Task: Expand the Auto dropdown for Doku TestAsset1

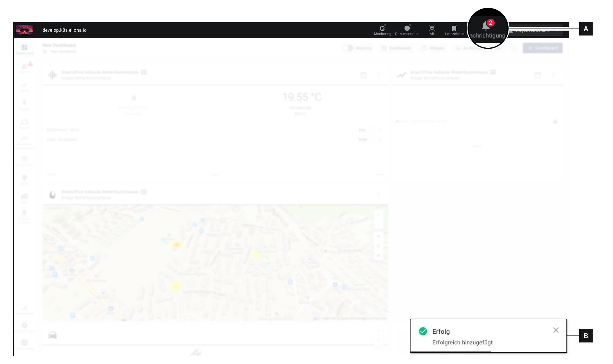Action: pos(370,139)
